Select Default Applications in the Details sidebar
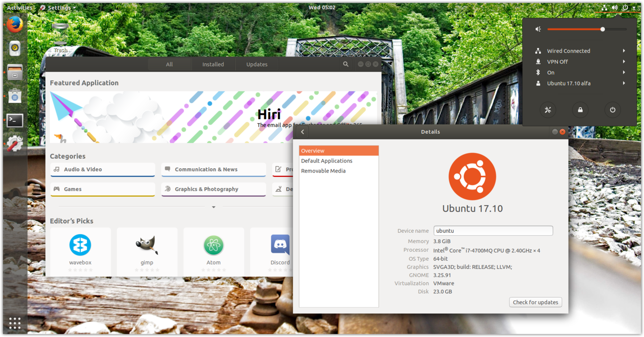This screenshot has height=337, width=644. point(339,161)
